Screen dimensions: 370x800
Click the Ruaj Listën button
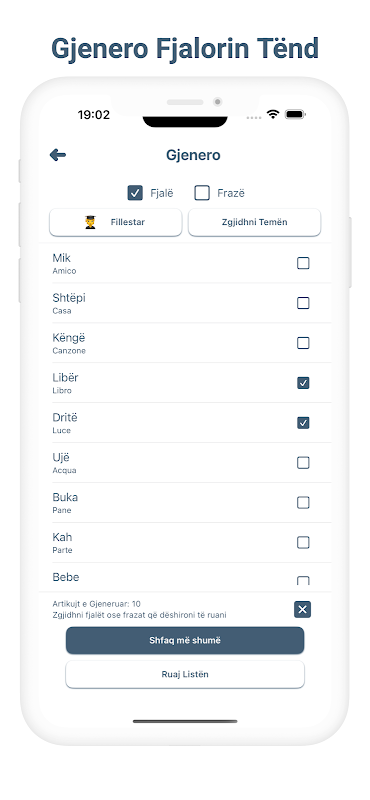coord(185,674)
